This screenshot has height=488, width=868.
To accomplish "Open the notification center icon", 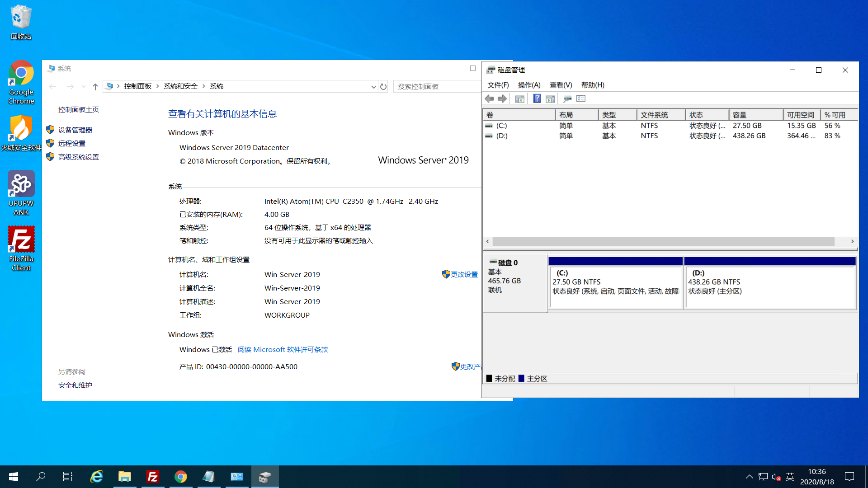I will (x=849, y=477).
